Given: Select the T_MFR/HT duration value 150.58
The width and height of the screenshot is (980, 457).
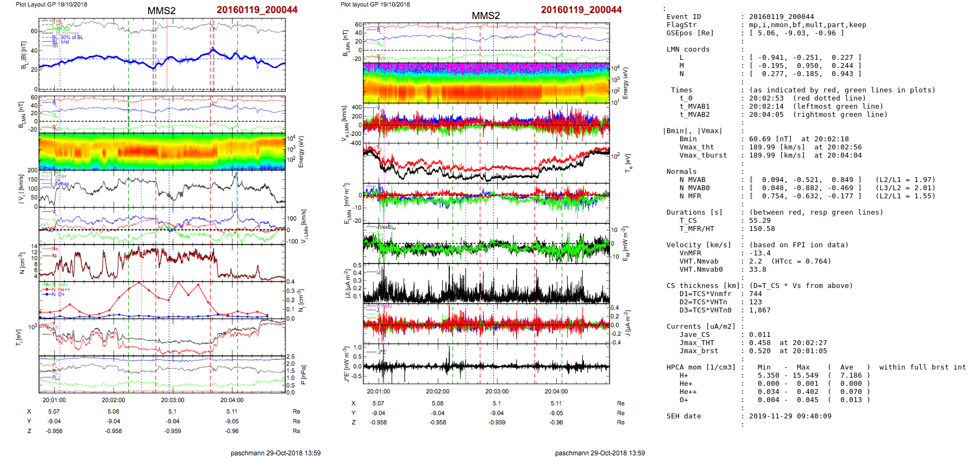Looking at the screenshot, I should (762, 229).
